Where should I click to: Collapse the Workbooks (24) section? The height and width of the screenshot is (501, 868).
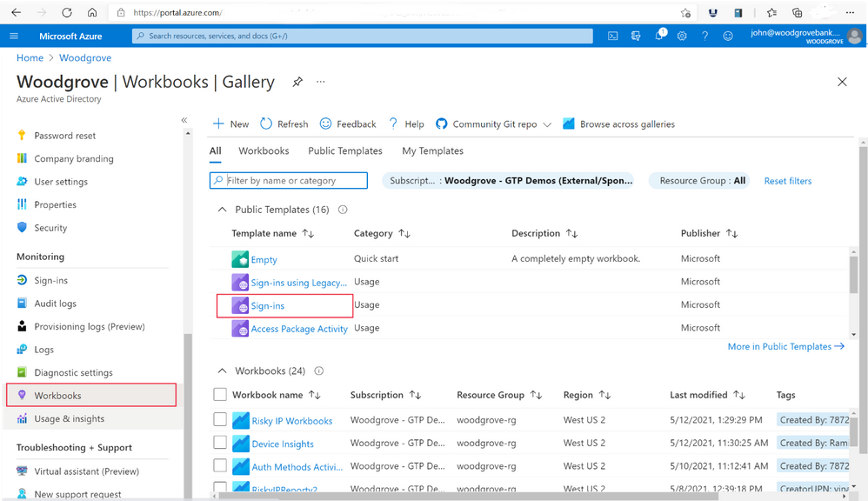[222, 371]
